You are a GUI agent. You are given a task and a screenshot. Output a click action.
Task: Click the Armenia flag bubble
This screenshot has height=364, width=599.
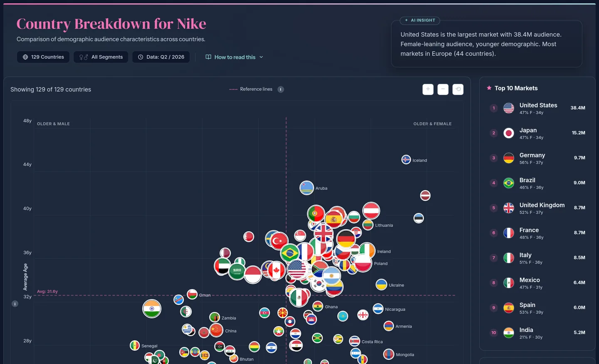(x=389, y=326)
